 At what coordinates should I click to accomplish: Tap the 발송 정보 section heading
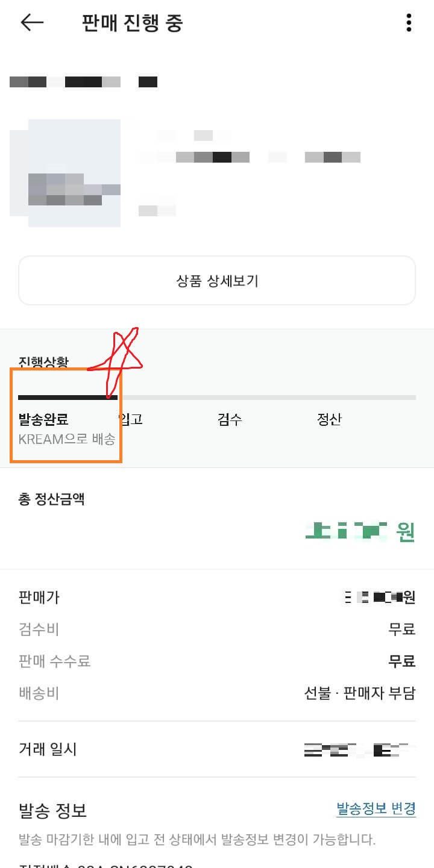(x=52, y=810)
